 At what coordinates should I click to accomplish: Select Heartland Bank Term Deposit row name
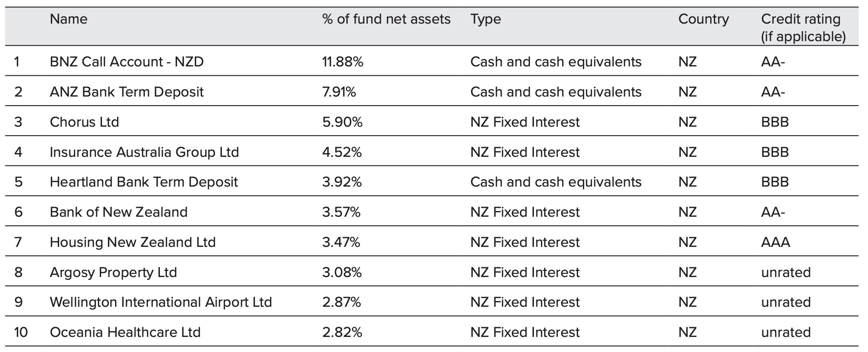[144, 182]
